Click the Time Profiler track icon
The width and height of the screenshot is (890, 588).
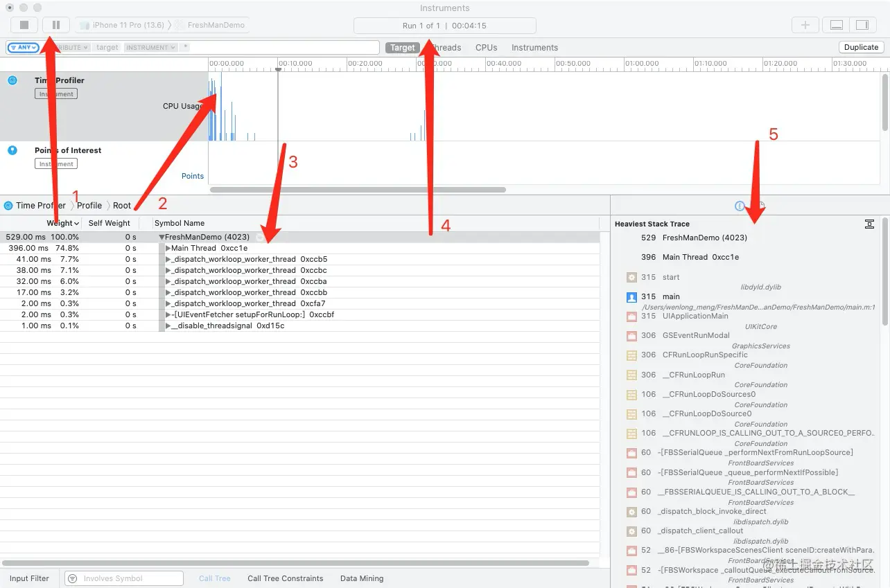[12, 80]
